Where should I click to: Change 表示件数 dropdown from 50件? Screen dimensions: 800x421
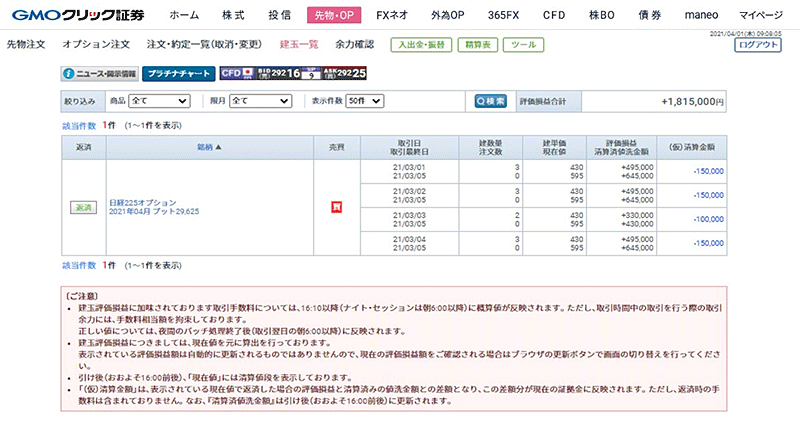point(376,101)
